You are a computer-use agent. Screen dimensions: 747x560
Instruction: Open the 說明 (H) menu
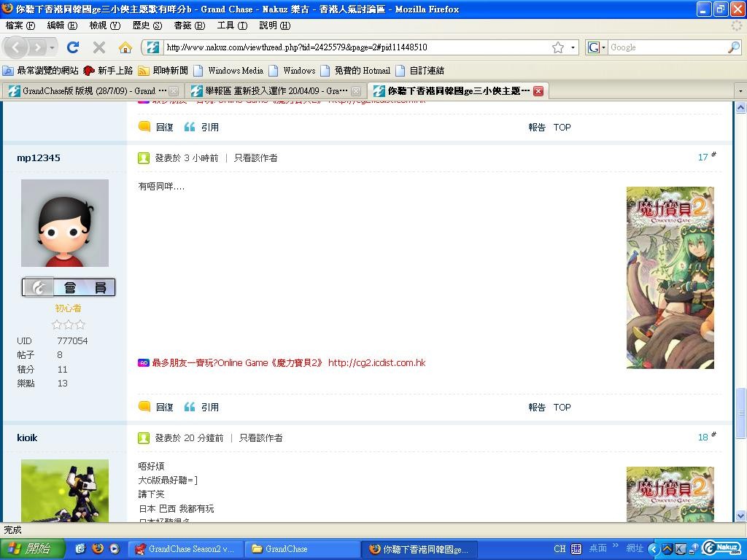(x=274, y=26)
